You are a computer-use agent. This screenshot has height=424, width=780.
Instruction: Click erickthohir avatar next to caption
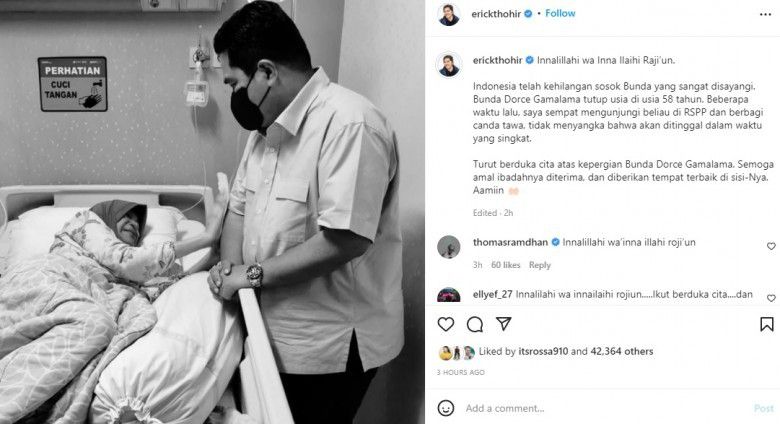[x=449, y=65]
